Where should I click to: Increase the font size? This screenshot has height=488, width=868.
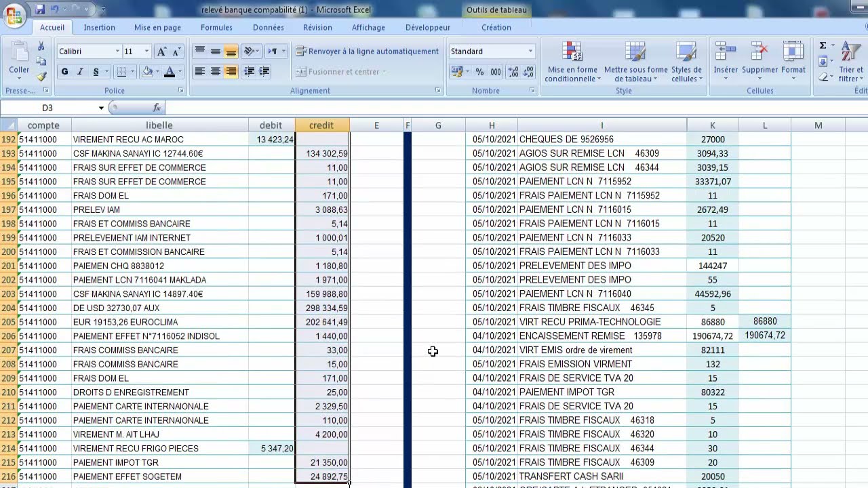[161, 52]
